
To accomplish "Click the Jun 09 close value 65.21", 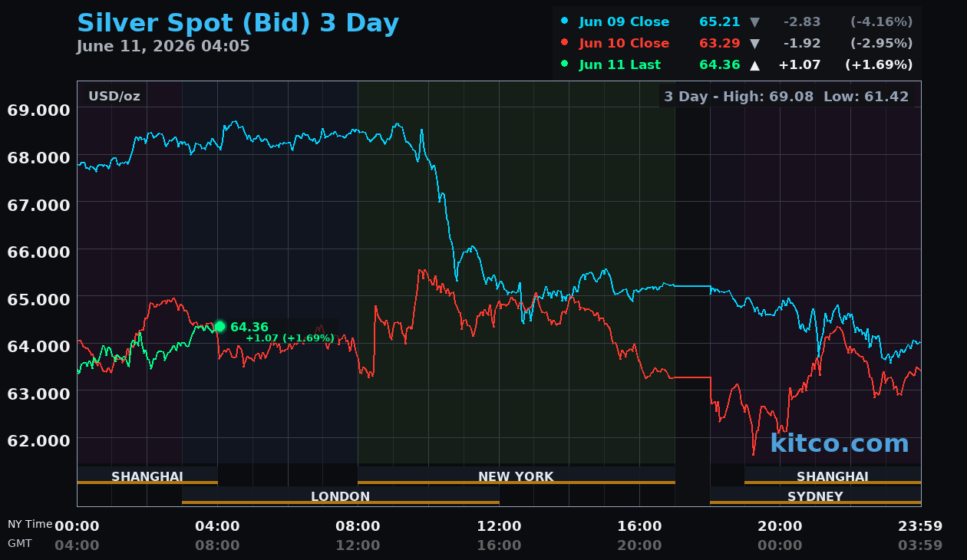I will 720,22.
